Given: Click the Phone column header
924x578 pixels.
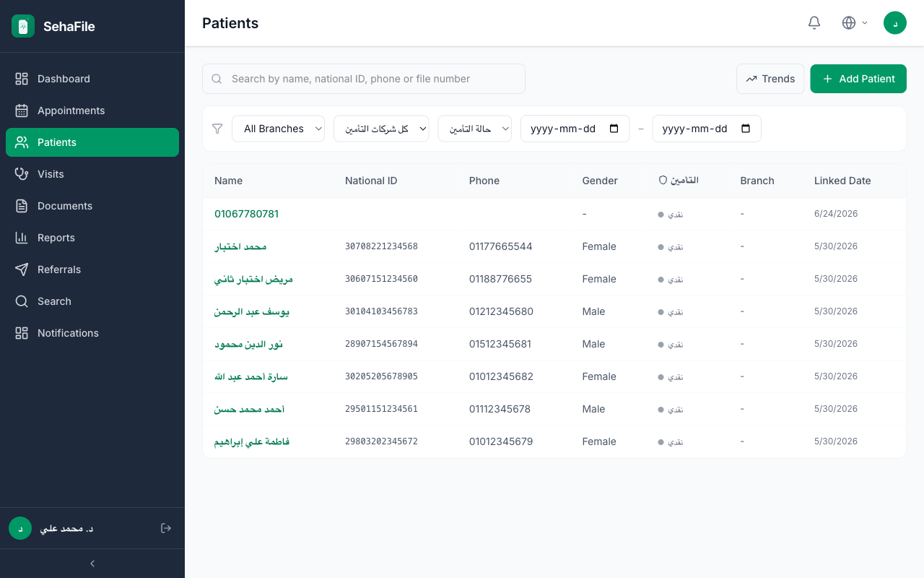Looking at the screenshot, I should click(484, 181).
